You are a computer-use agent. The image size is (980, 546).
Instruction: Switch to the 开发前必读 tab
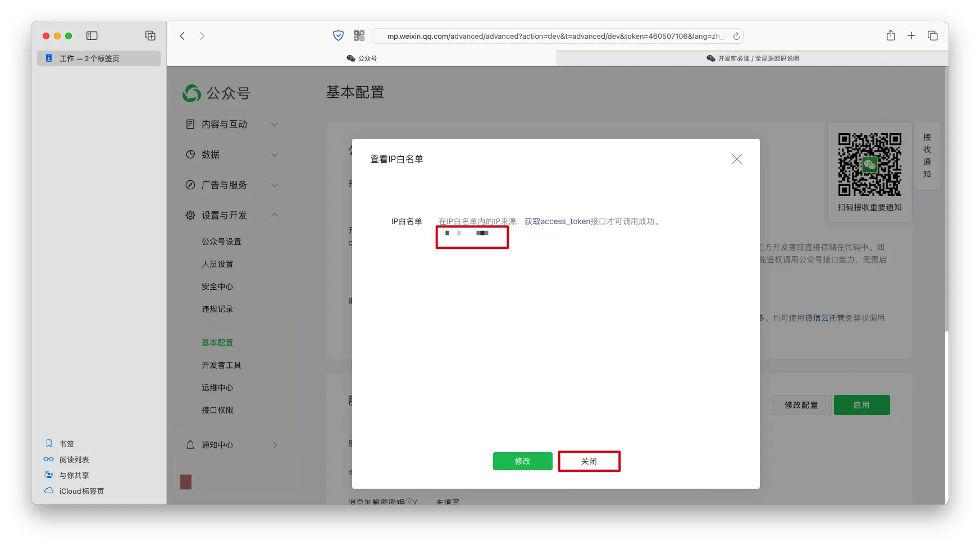click(752, 58)
